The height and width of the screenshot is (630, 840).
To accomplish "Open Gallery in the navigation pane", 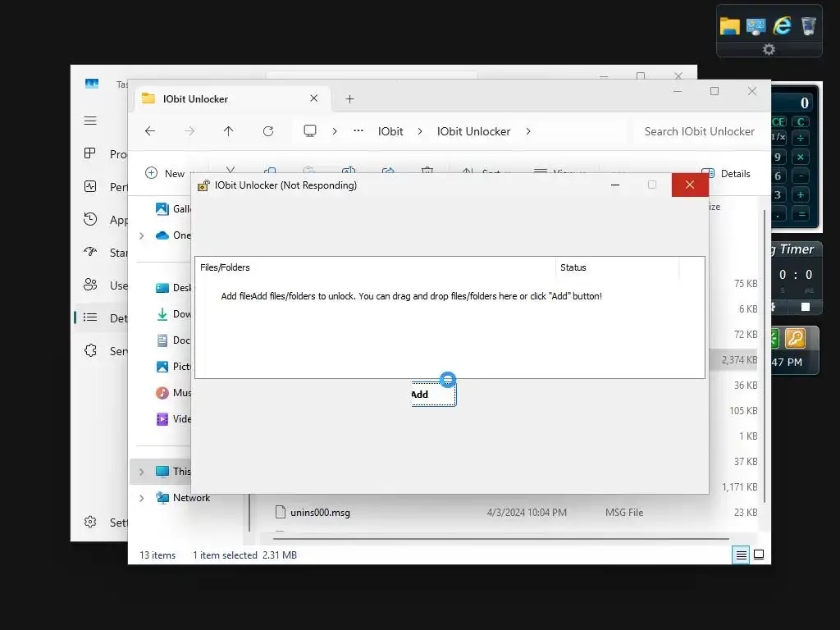I will tap(172, 209).
